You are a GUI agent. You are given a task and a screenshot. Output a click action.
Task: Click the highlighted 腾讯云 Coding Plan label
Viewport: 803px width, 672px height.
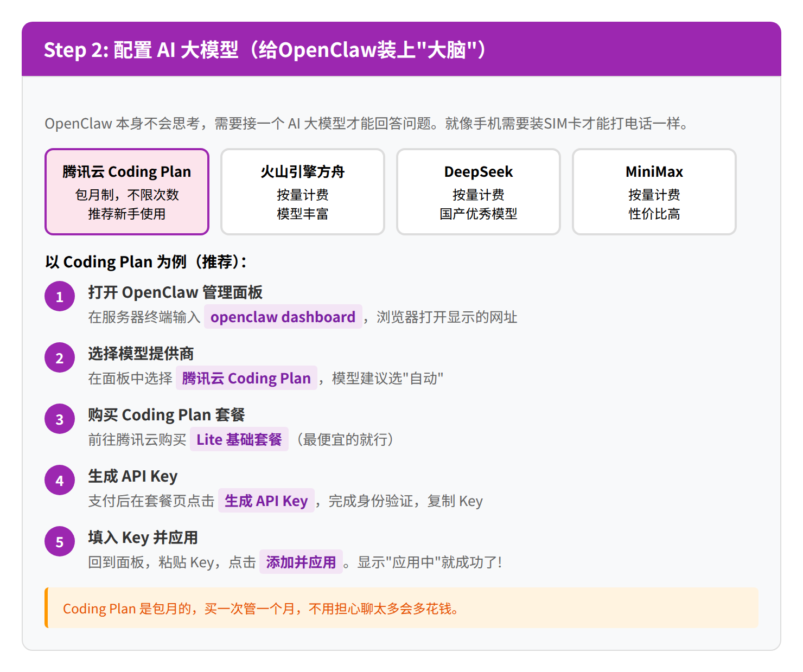click(x=246, y=378)
